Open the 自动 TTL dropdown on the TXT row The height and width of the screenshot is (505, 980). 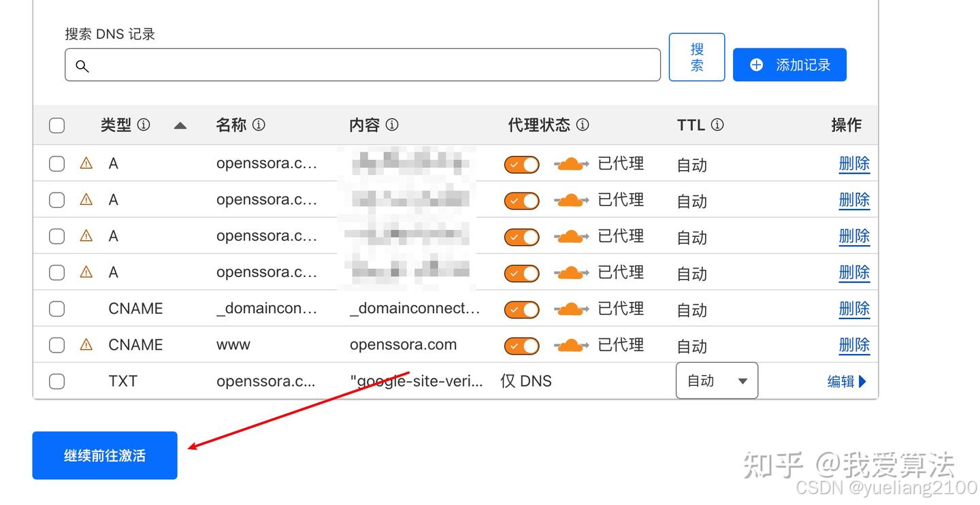coord(717,380)
